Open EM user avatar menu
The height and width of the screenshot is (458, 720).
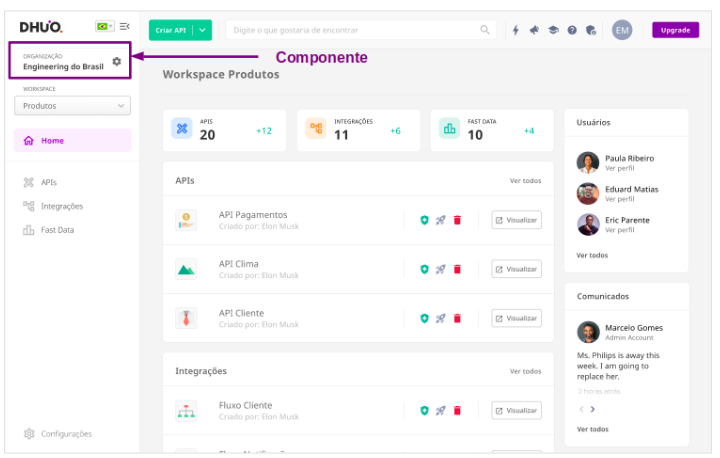pyautogui.click(x=622, y=30)
